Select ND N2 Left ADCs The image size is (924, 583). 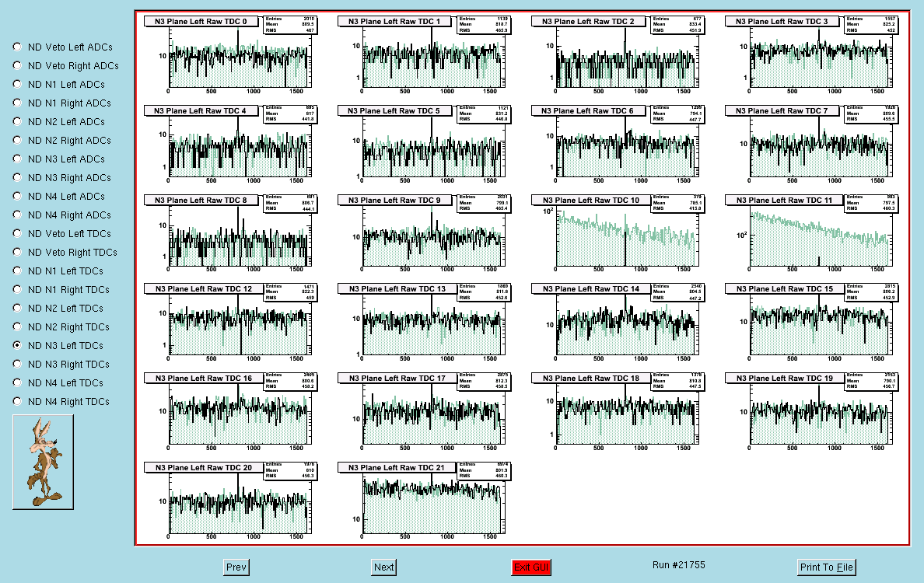(17, 121)
